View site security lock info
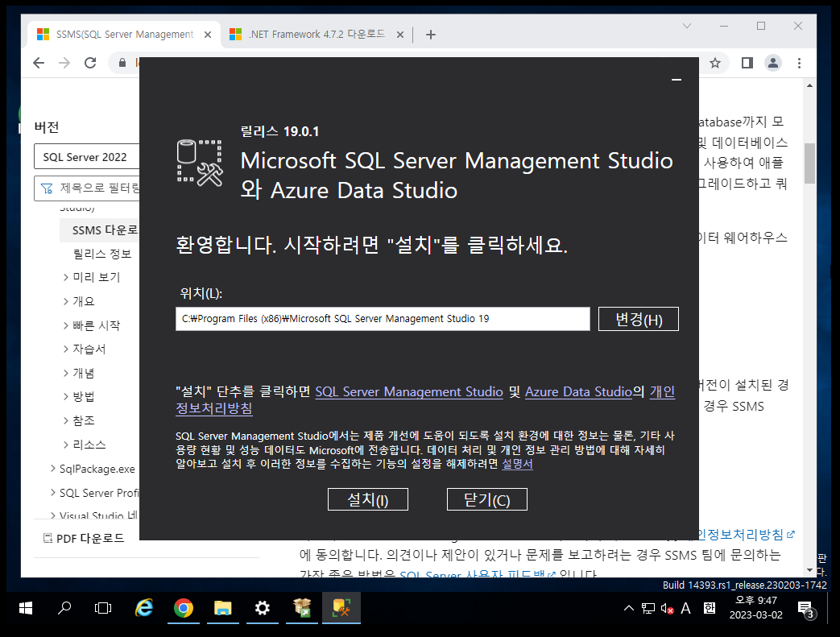 [x=122, y=64]
